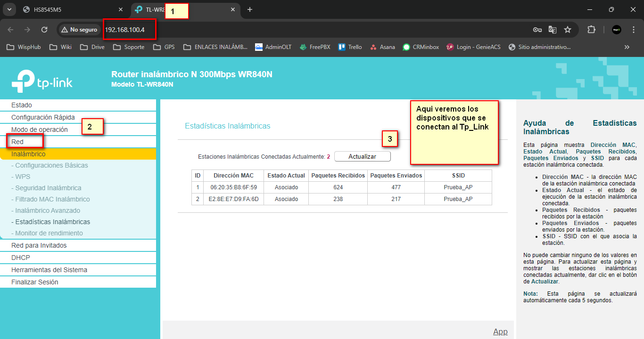Show more bookmarks with the double chevron
Image resolution: width=644 pixels, height=339 pixels.
point(627,47)
